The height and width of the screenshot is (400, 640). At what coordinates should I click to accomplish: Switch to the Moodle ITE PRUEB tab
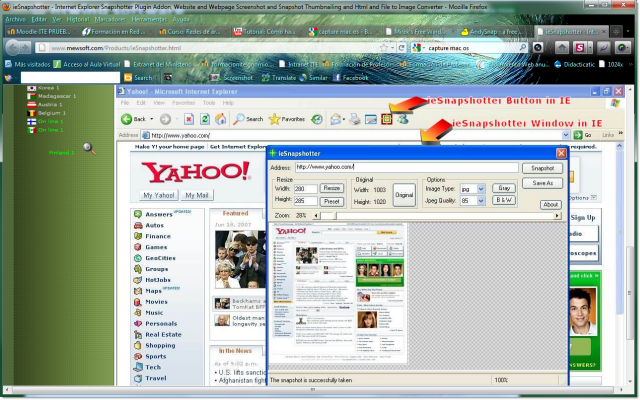[40, 31]
